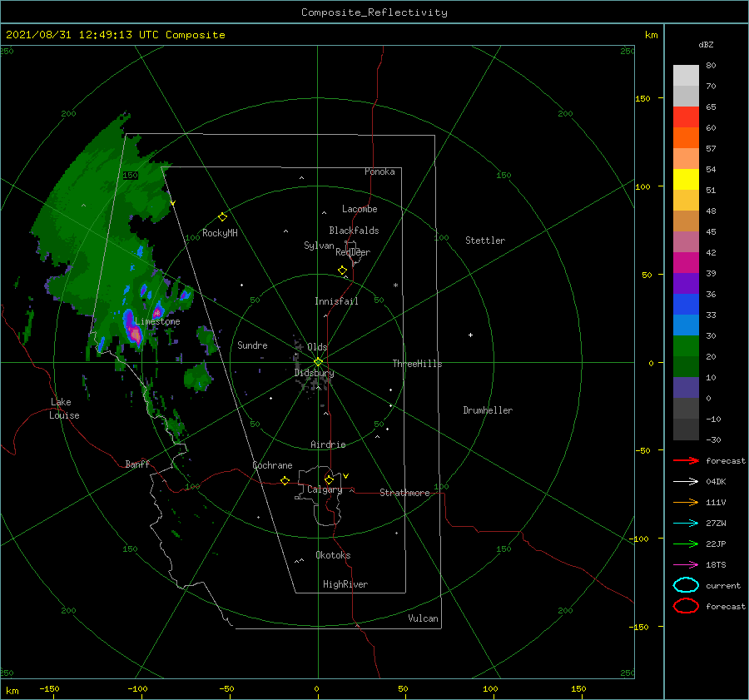Click the red forecast arrow in legend

[x=686, y=460]
